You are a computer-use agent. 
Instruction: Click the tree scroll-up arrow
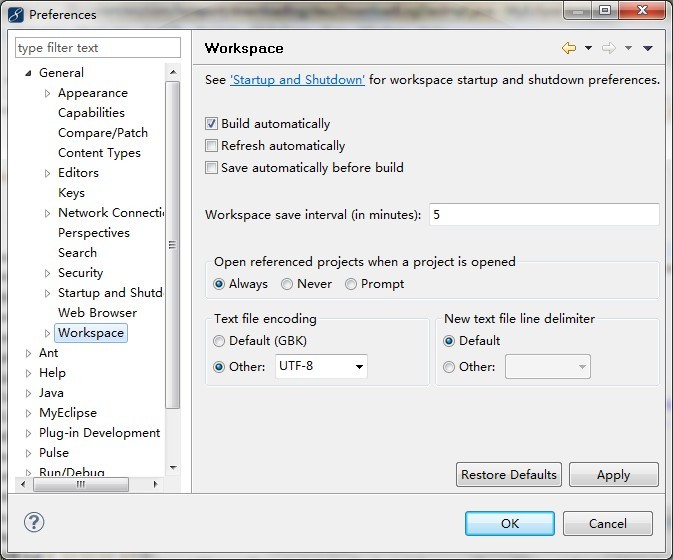pos(173,72)
